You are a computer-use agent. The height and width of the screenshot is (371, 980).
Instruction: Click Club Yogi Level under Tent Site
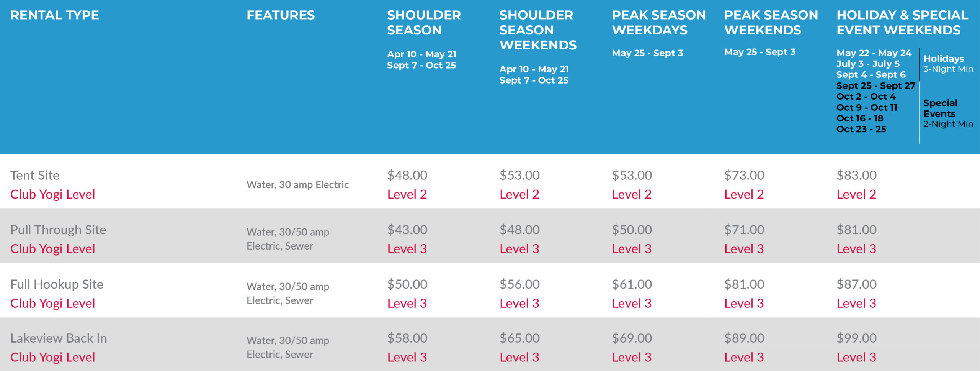(x=52, y=194)
